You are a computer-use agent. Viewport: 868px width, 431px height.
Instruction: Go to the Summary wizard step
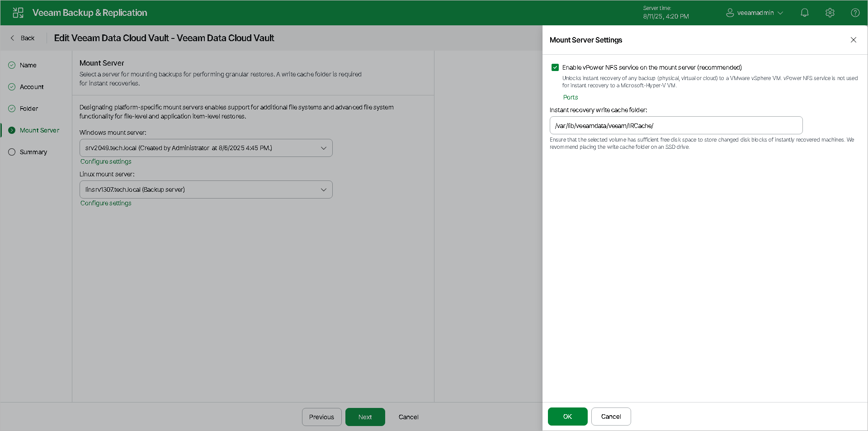pyautogui.click(x=33, y=152)
